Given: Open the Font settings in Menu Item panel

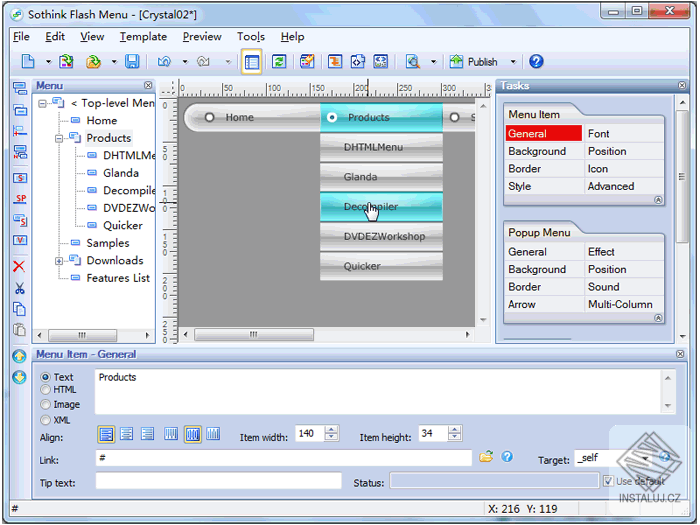Looking at the screenshot, I should [598, 134].
